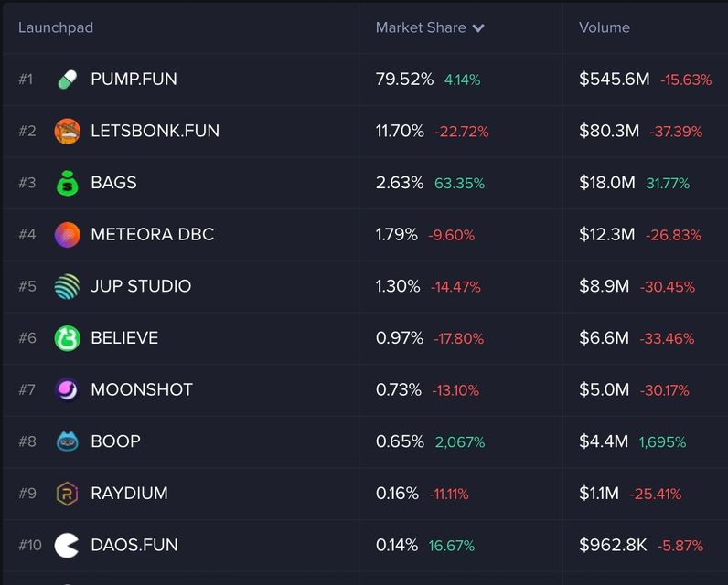Toggle sort arrow beside Market Share
Viewport: 728px width, 585px height.
[x=478, y=28]
